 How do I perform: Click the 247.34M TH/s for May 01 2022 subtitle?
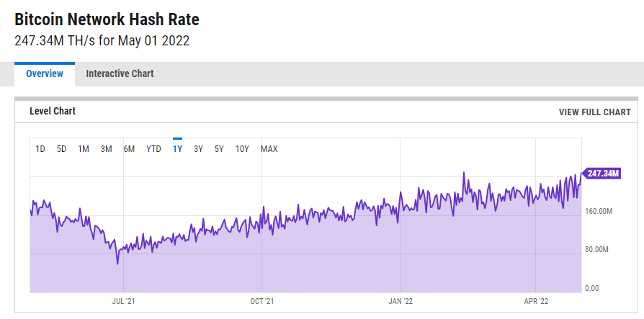pos(102,41)
